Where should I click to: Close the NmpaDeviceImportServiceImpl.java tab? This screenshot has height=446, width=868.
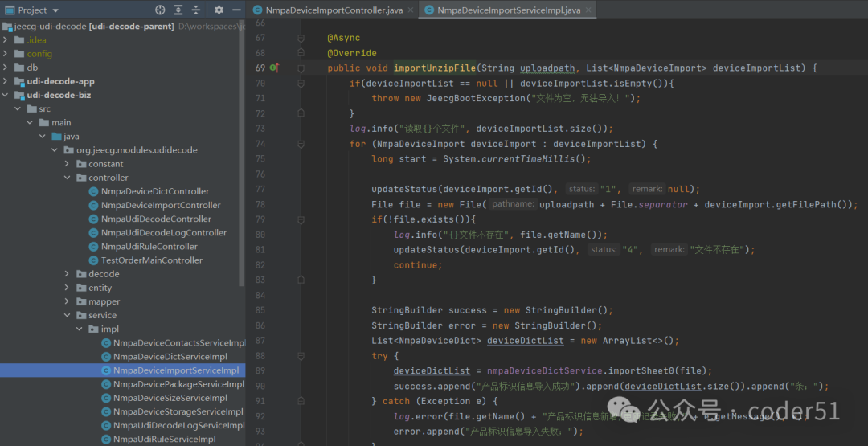coord(588,10)
